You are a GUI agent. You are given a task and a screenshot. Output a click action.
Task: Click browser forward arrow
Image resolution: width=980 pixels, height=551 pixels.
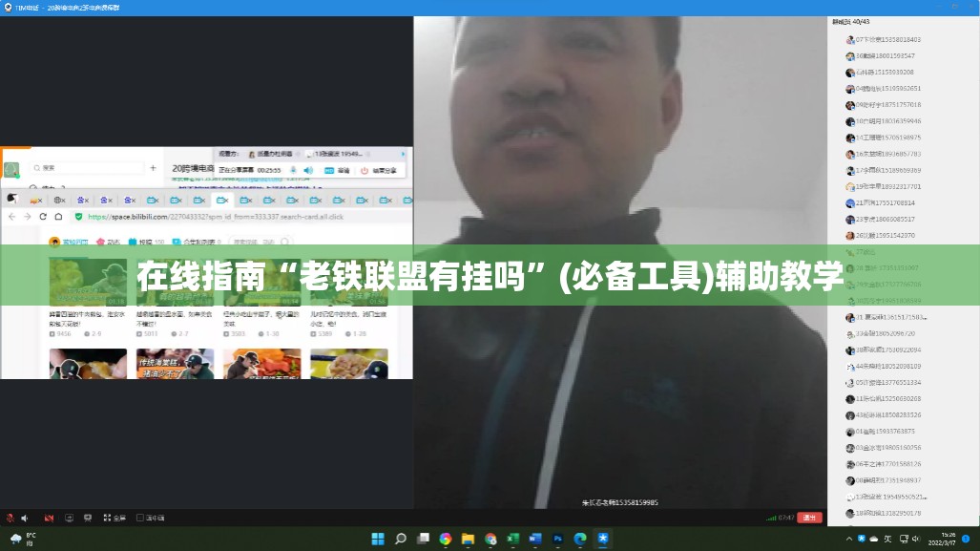tap(27, 217)
